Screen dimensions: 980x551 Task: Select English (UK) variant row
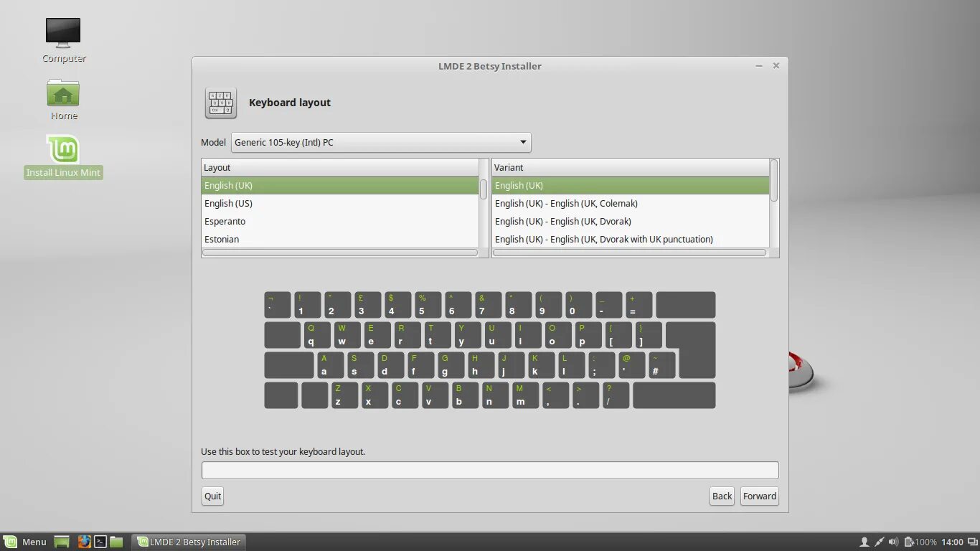[631, 185]
